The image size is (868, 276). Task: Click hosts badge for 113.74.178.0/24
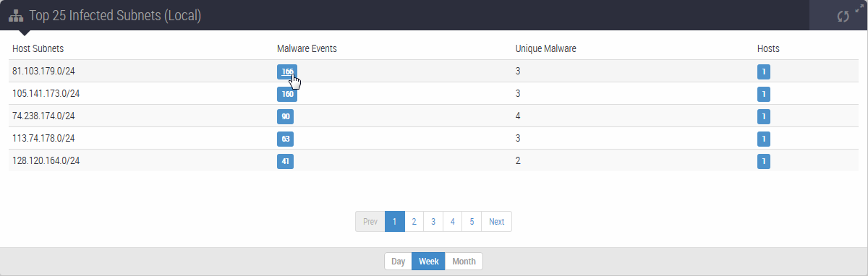point(764,139)
